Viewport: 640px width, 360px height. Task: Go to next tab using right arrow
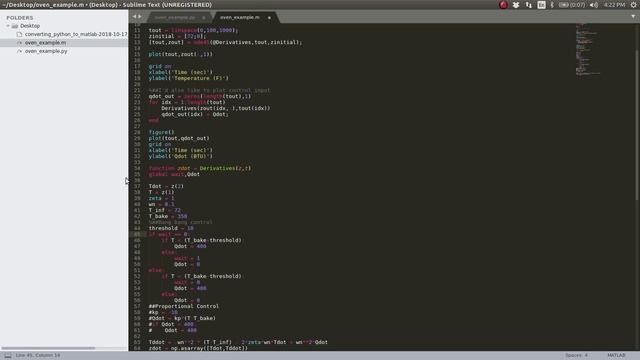(140, 17)
